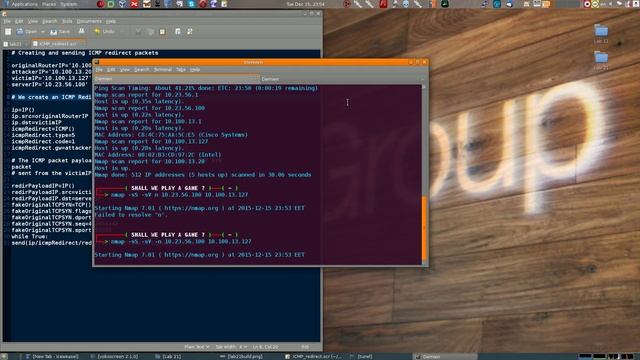Image resolution: width=640 pixels, height=360 pixels.
Task: Select the first Damien terminal tab
Action: pos(176,79)
